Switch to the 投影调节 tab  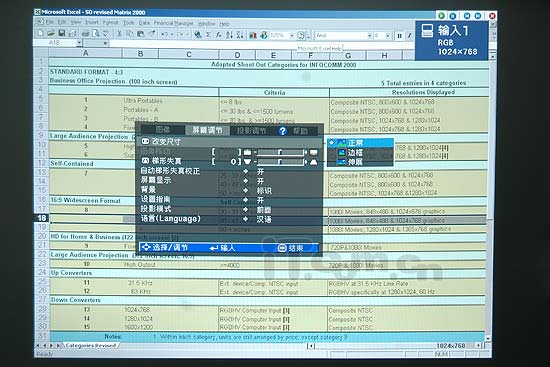251,131
